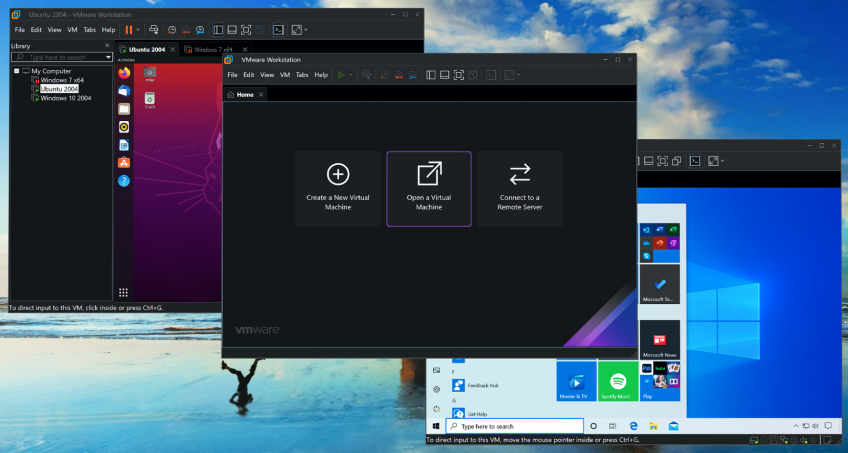
Task: Open Firefox in the Ubuntu dock
Action: [124, 72]
